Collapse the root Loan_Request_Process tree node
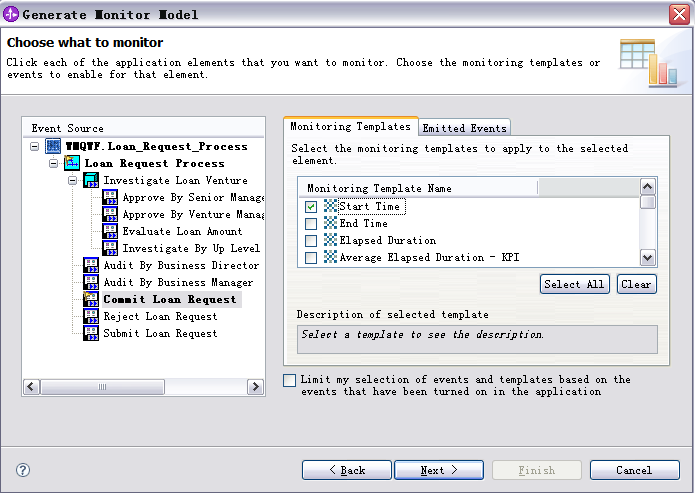 [x=34, y=146]
